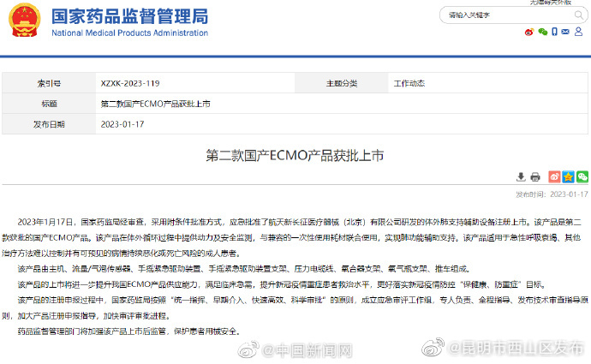Share article to Weibo via red icon
The height and width of the screenshot is (364, 591).
coord(554,176)
